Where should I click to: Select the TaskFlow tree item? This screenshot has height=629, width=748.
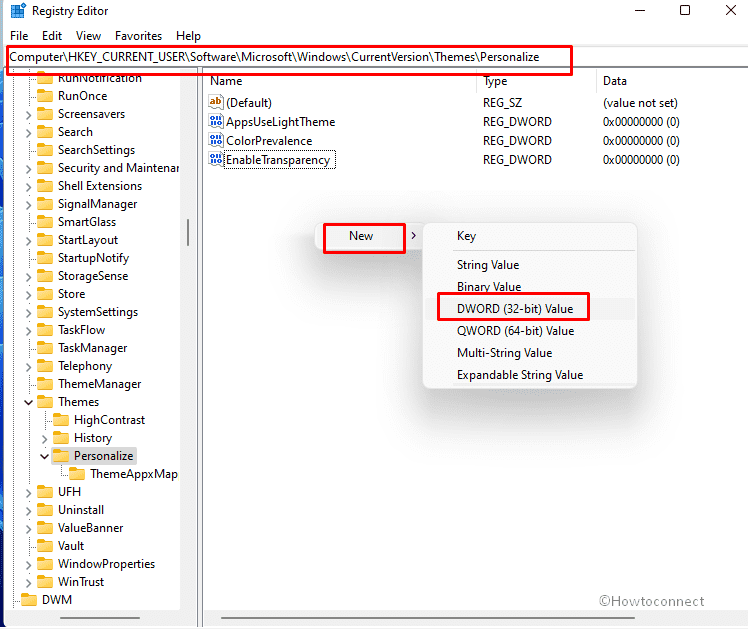[82, 330]
